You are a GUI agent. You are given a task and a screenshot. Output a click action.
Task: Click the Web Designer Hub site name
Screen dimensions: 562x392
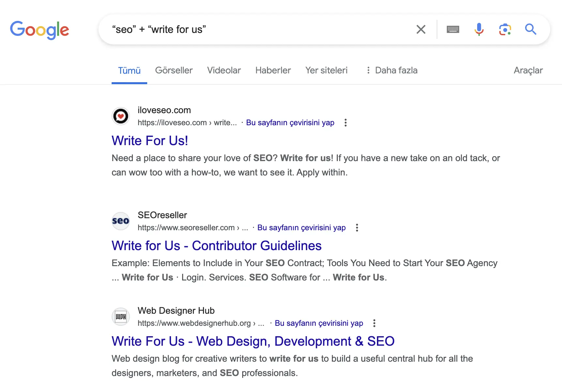point(176,311)
